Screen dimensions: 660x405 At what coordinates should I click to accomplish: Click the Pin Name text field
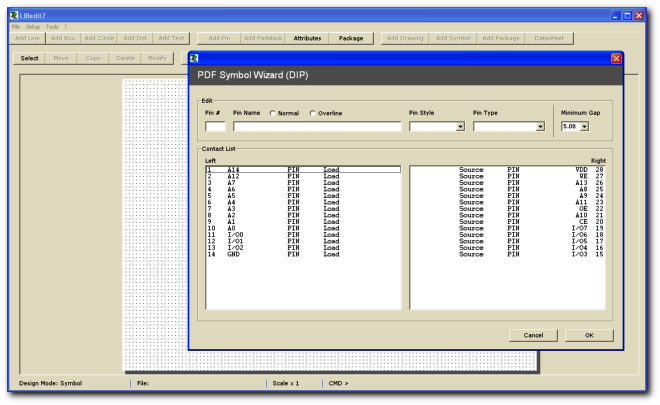point(317,126)
